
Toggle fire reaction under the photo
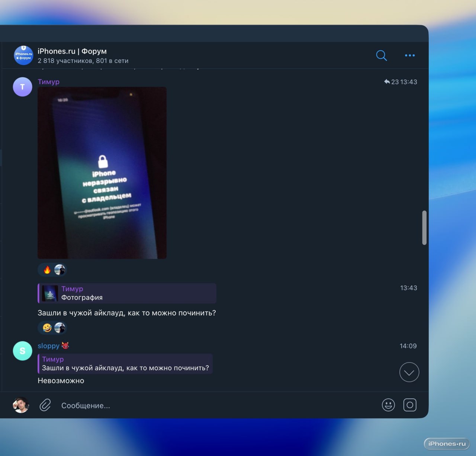[47, 270]
